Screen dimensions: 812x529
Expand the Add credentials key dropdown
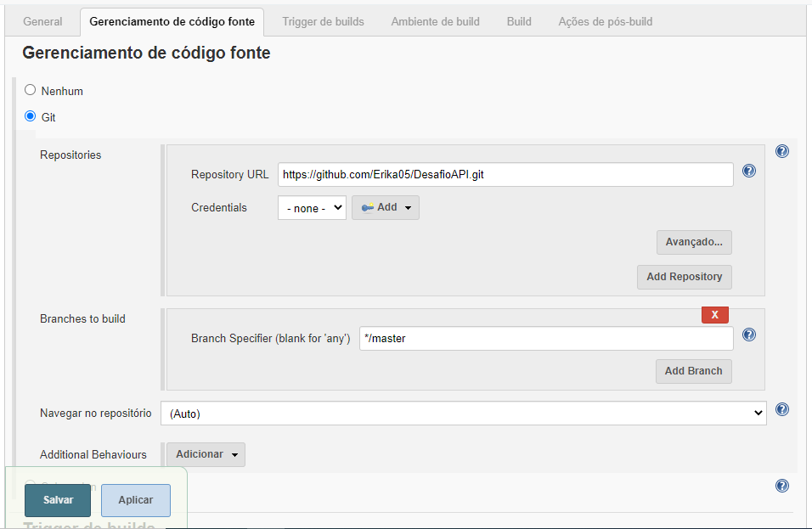point(386,207)
